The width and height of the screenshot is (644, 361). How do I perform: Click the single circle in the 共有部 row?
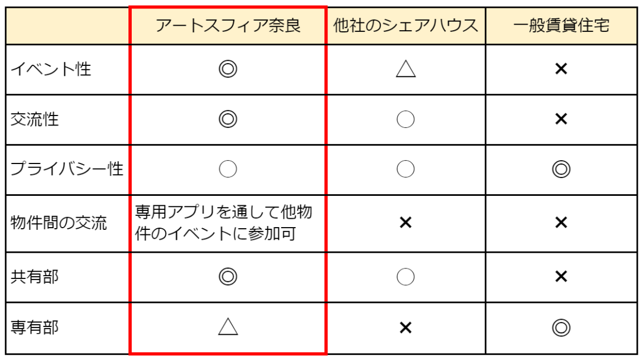click(406, 276)
